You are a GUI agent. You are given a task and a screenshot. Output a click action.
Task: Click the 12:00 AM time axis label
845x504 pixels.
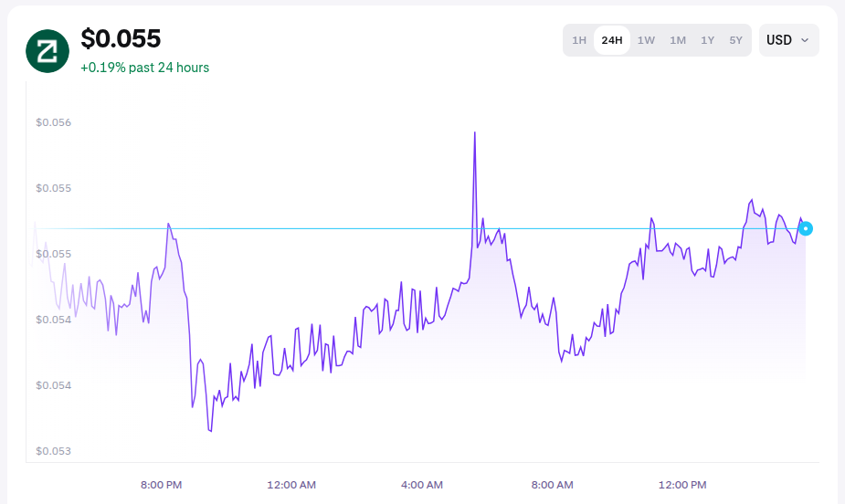coord(291,484)
